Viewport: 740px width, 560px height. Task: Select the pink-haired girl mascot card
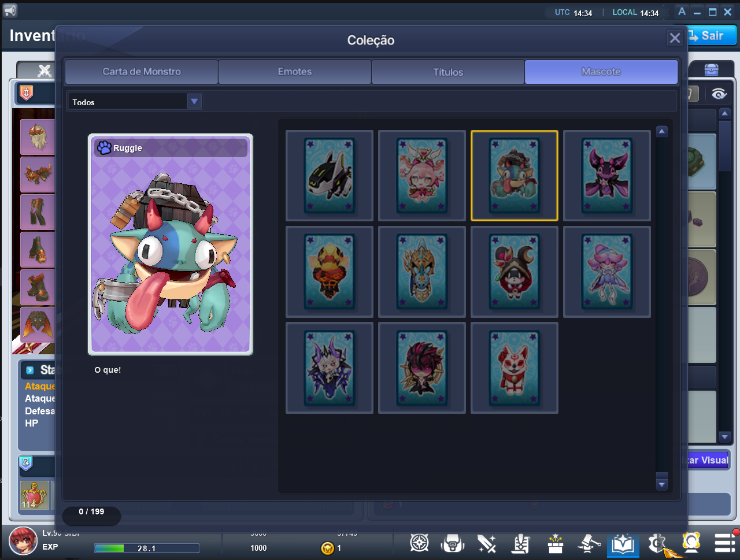[x=422, y=176]
